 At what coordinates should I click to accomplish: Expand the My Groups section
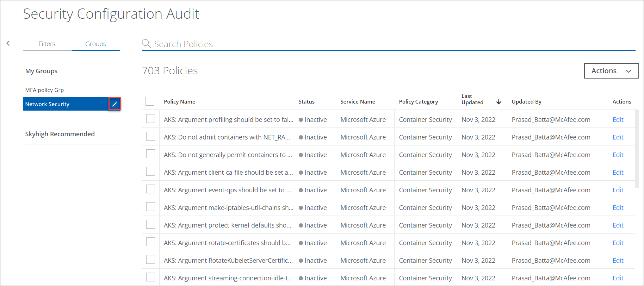click(x=41, y=71)
